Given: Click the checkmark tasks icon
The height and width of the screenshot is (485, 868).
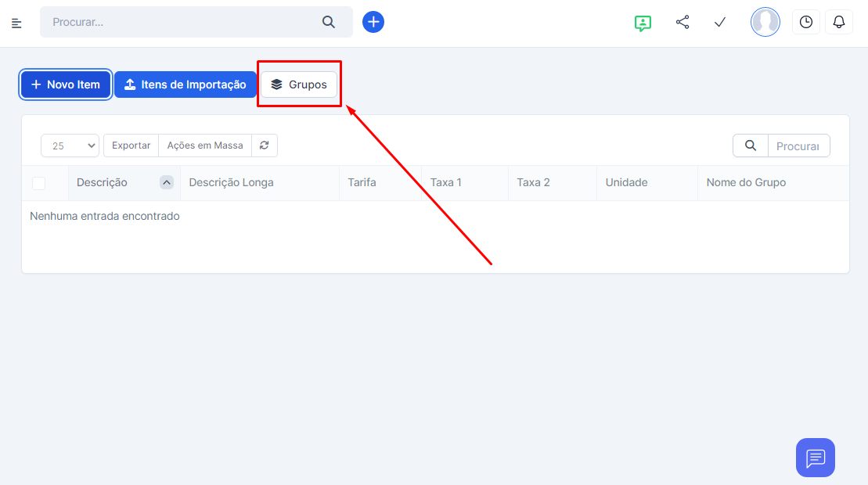Looking at the screenshot, I should pyautogui.click(x=720, y=22).
